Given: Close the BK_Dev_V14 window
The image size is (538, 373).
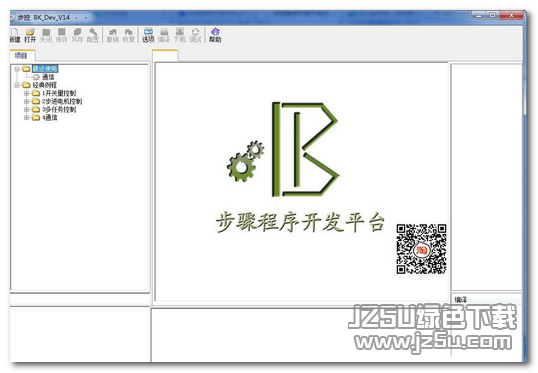Looking at the screenshot, I should coord(511,15).
